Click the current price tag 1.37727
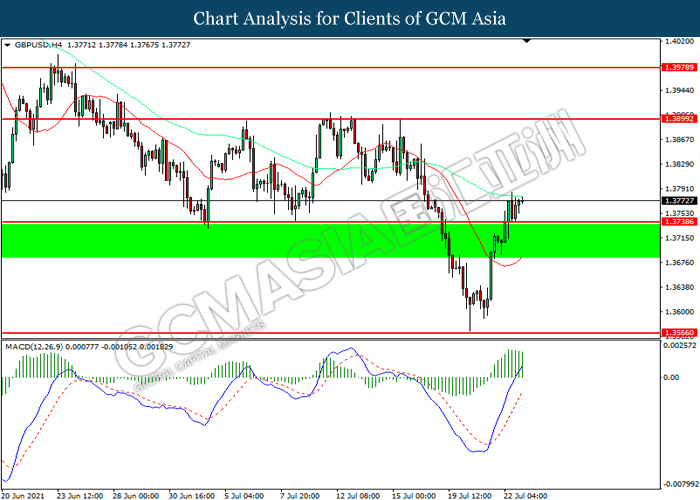The width and height of the screenshot is (700, 500). [x=679, y=201]
